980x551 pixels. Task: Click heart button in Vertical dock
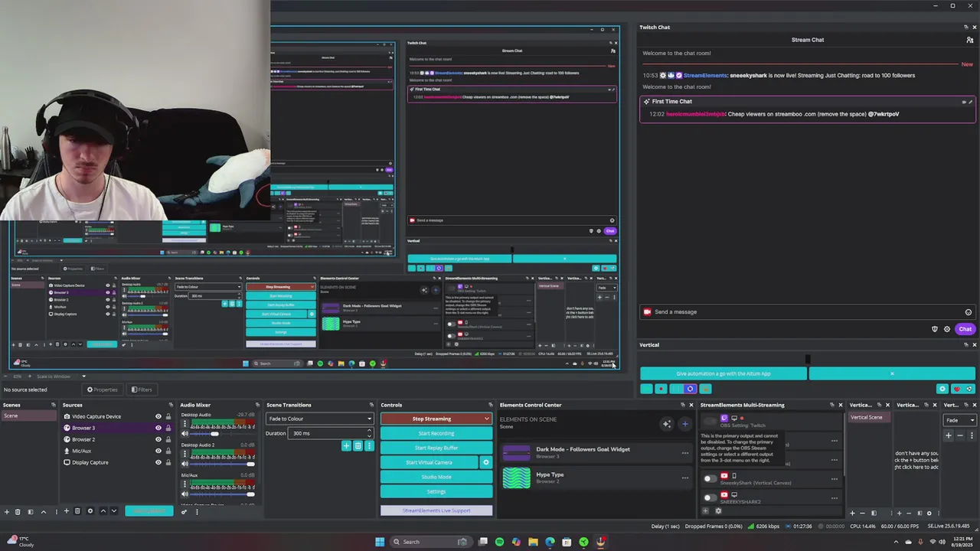(x=956, y=389)
